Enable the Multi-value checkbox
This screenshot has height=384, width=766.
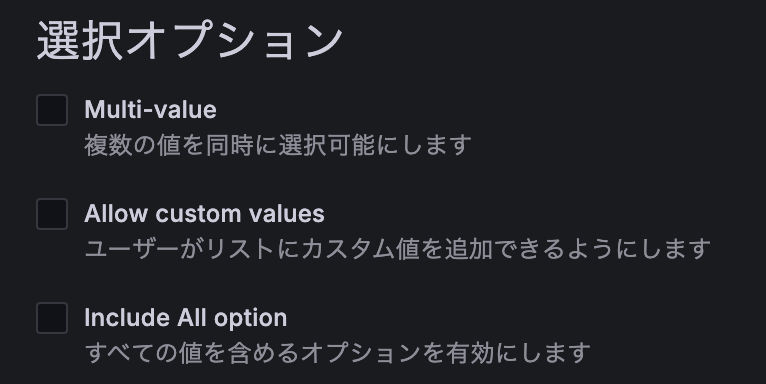tap(52, 110)
